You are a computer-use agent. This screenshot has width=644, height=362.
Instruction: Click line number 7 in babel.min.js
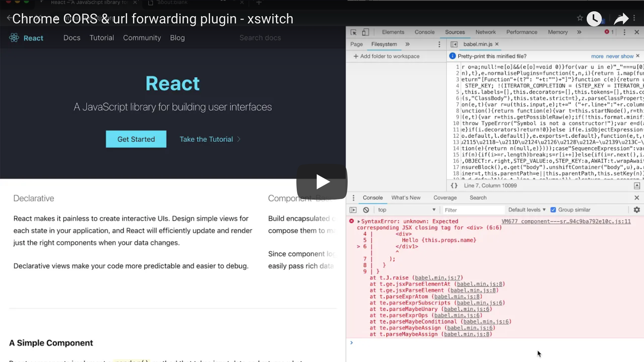point(457,104)
